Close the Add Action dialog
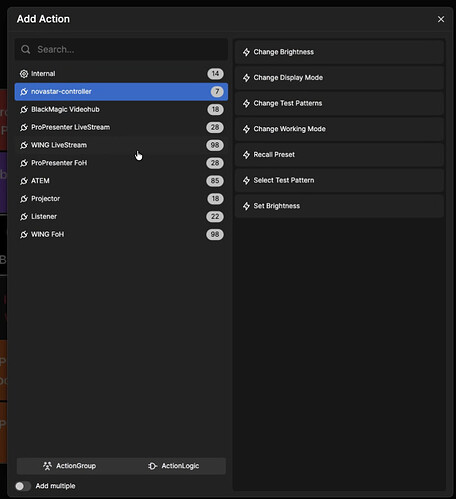The image size is (456, 499). [441, 19]
